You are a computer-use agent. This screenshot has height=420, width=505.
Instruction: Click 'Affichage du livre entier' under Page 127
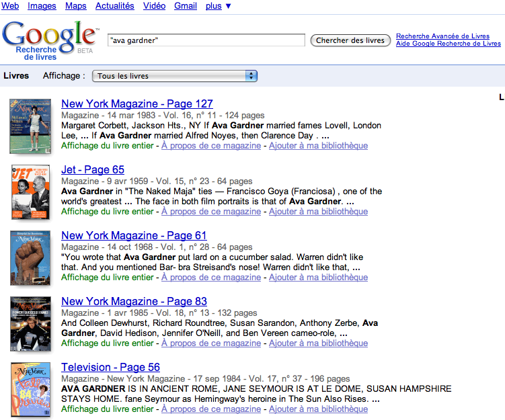point(108,145)
